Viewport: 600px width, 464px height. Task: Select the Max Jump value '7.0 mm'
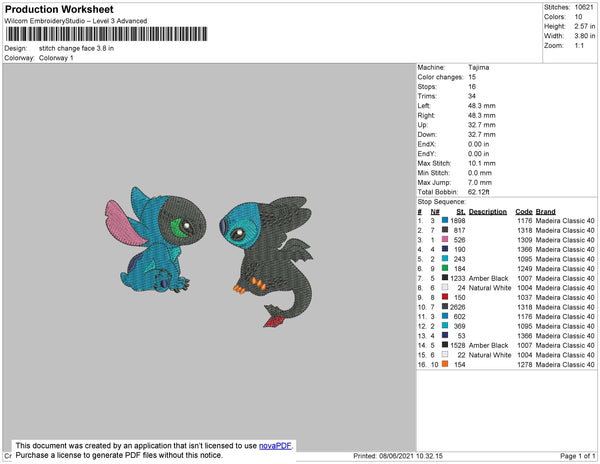click(x=480, y=182)
